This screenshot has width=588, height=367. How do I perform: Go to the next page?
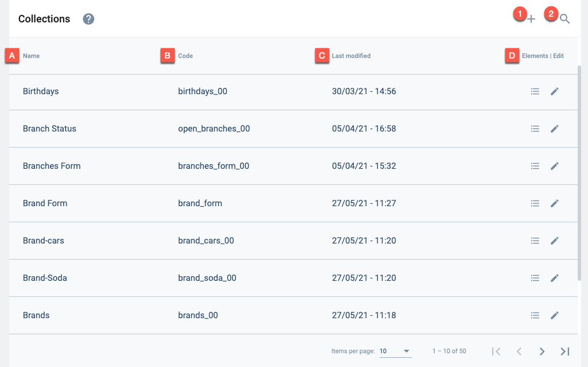(542, 351)
